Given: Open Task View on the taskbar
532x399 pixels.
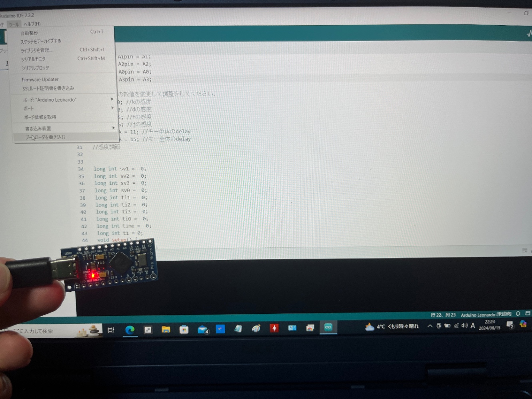Looking at the screenshot, I should point(111,330).
